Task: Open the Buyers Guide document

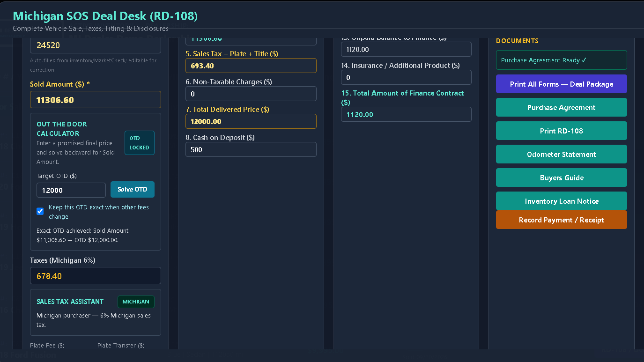Action: click(x=562, y=178)
